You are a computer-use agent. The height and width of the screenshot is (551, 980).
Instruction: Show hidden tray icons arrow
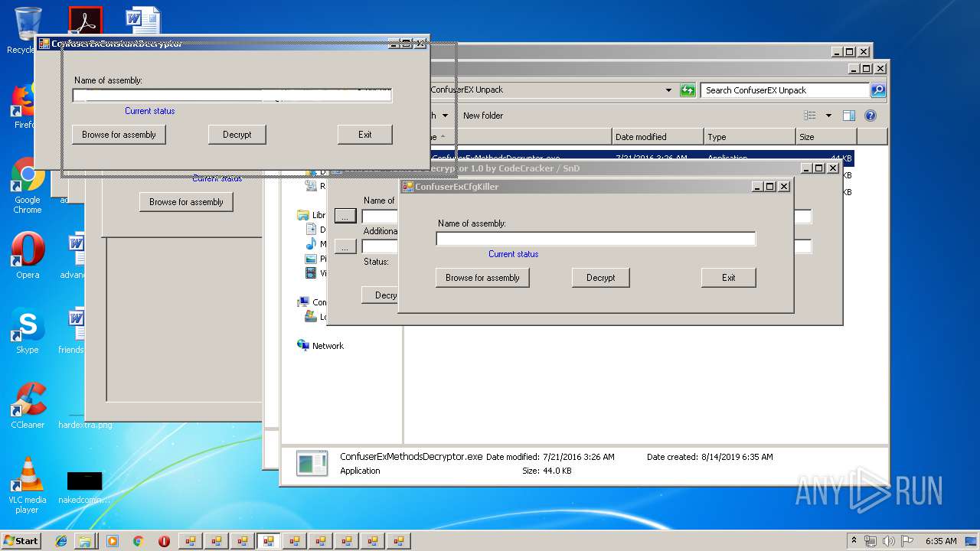pyautogui.click(x=854, y=540)
